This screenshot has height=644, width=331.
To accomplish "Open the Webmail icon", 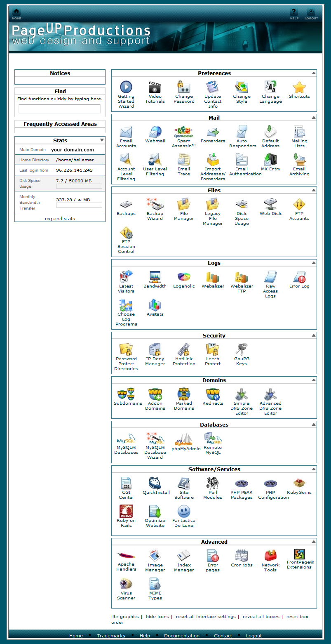I will [155, 132].
